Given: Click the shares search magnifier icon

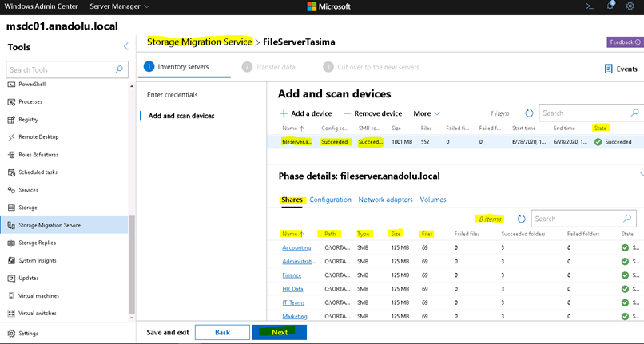Looking at the screenshot, I should point(627,219).
